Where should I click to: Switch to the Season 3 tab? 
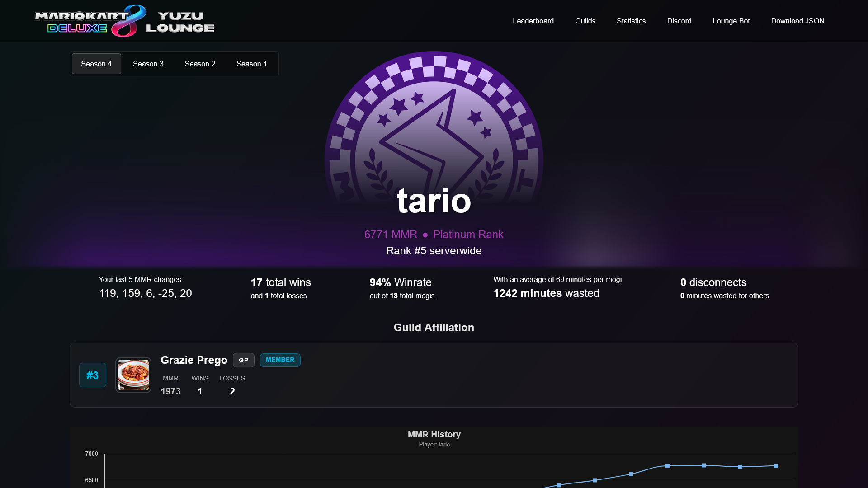pos(148,64)
